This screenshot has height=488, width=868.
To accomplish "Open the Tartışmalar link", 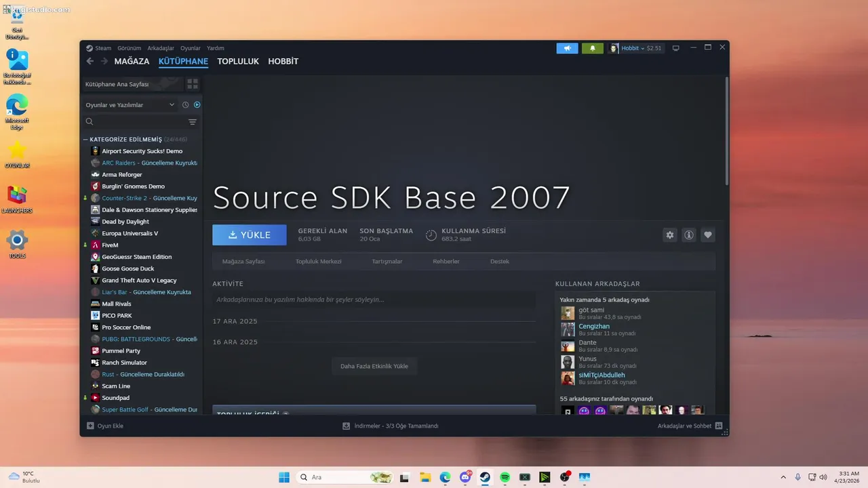I will click(387, 262).
